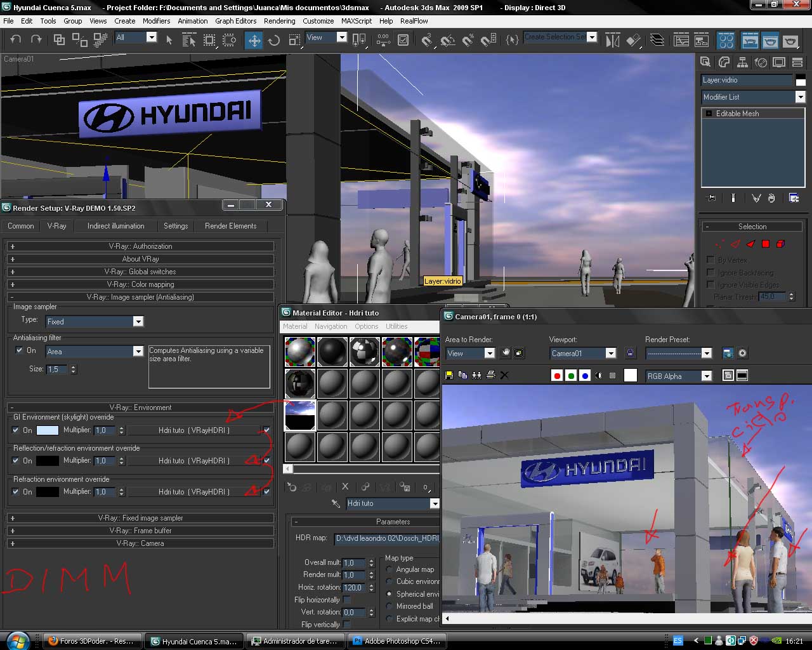Expand V-Ray Color mapping rollout
This screenshot has height=650, width=812.
coord(140,284)
